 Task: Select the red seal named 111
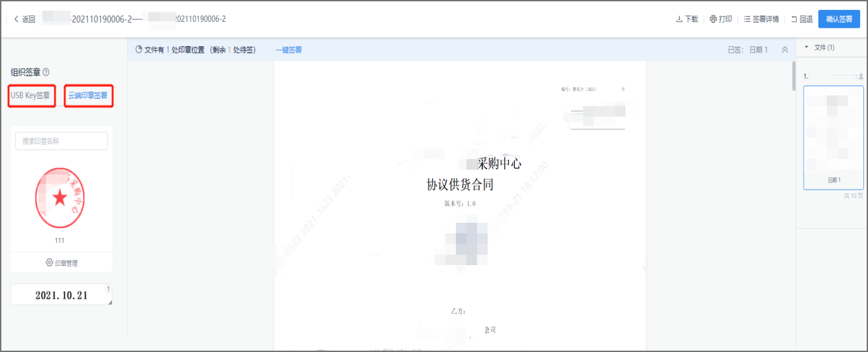[x=60, y=198]
